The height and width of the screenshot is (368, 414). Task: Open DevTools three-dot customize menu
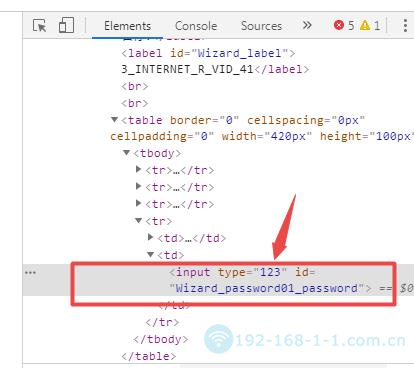405,25
